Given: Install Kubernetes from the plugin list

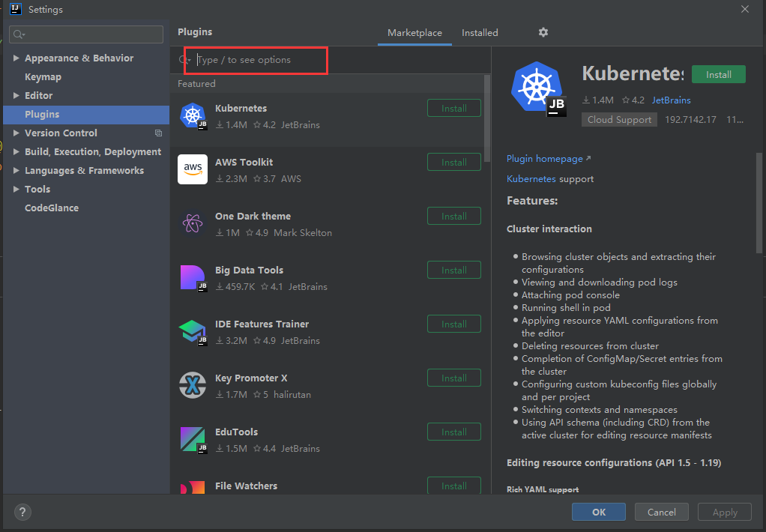Looking at the screenshot, I should point(454,109).
